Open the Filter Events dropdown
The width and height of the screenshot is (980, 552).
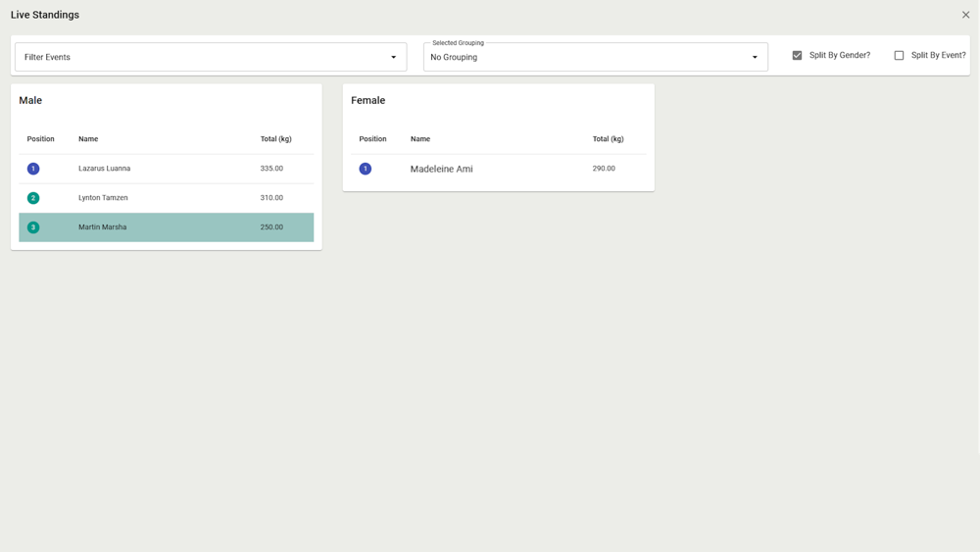coord(211,57)
